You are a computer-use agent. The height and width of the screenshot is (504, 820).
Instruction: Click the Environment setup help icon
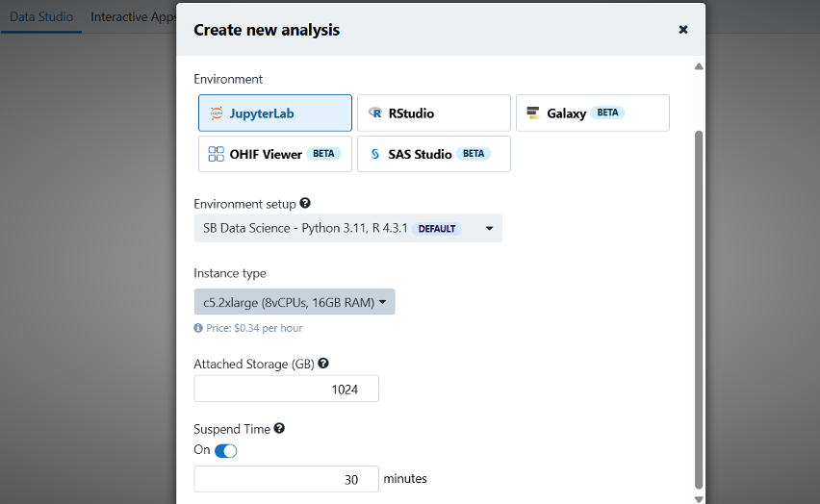(x=305, y=203)
